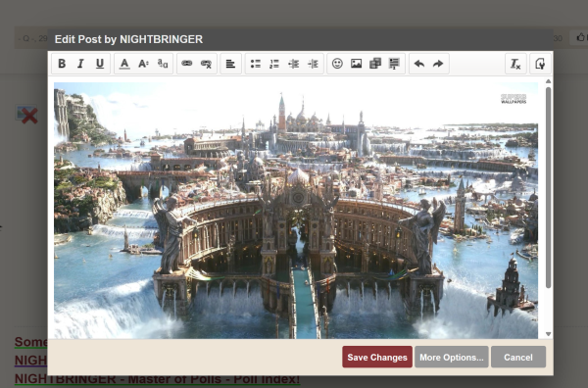Toggle underline formatting

coord(100,64)
